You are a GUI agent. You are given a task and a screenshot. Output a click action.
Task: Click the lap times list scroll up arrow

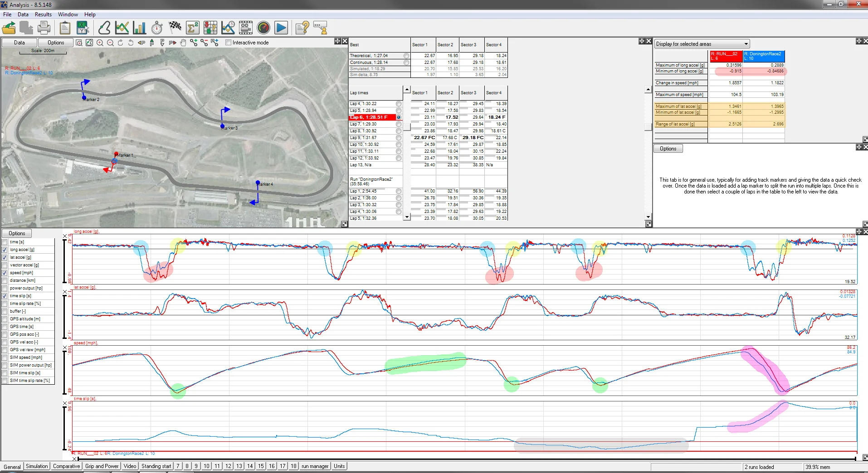407,89
